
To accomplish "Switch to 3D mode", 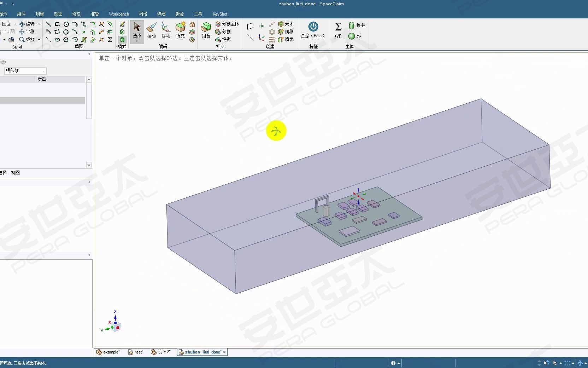I will click(122, 40).
